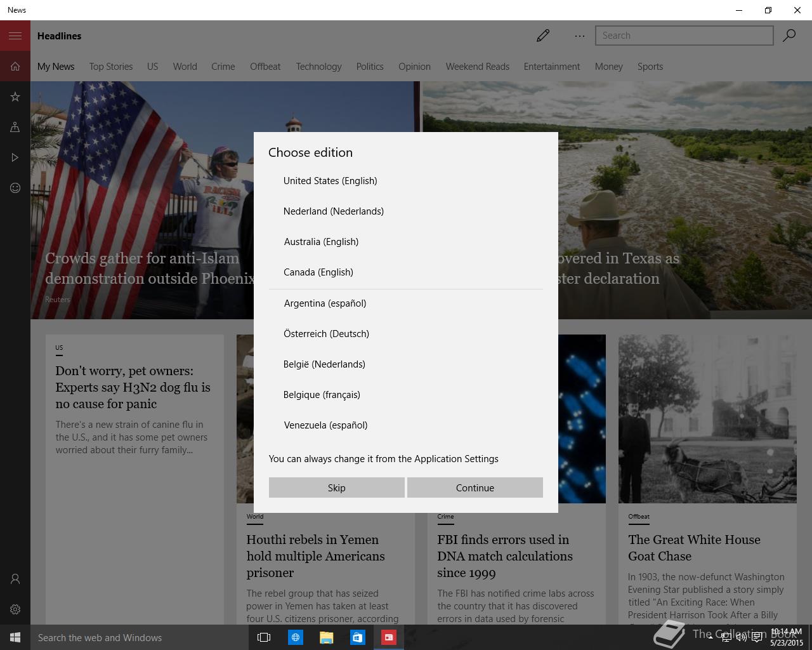Open the hamburger navigation menu
This screenshot has height=650, width=812.
pyautogui.click(x=15, y=36)
